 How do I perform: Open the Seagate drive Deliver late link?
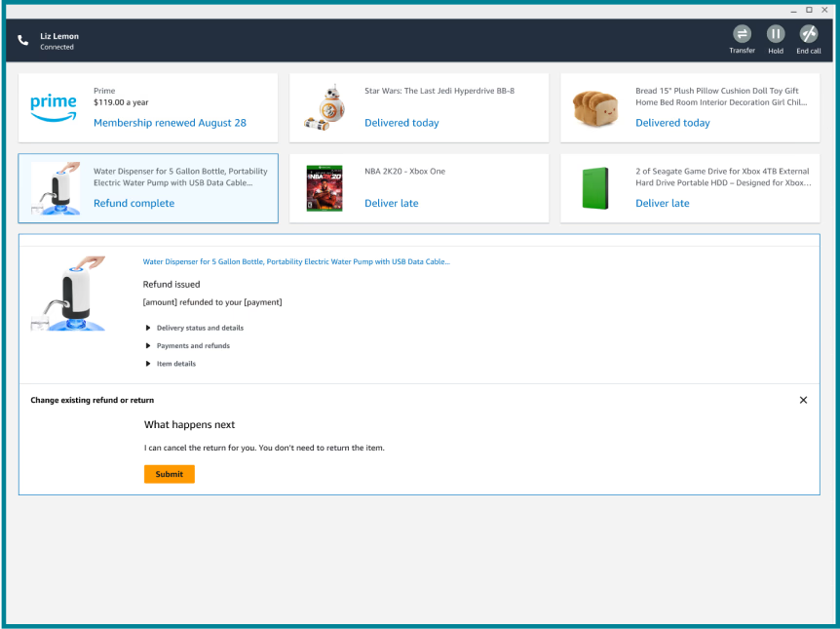tap(663, 203)
